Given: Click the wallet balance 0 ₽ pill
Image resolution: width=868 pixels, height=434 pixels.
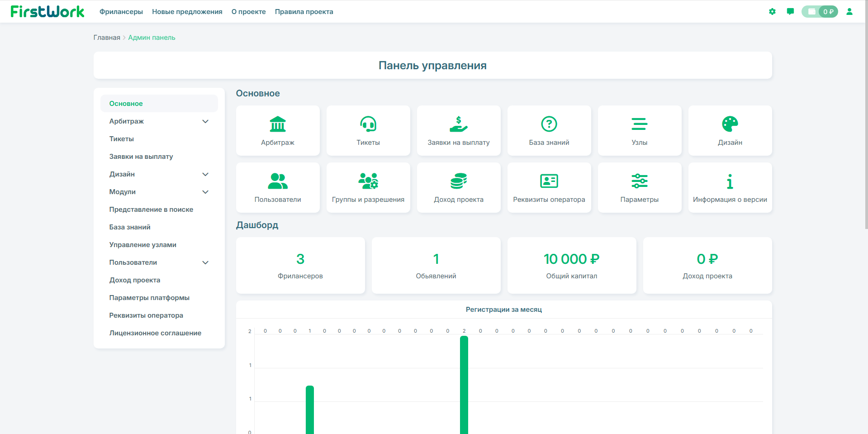Looking at the screenshot, I should [820, 12].
